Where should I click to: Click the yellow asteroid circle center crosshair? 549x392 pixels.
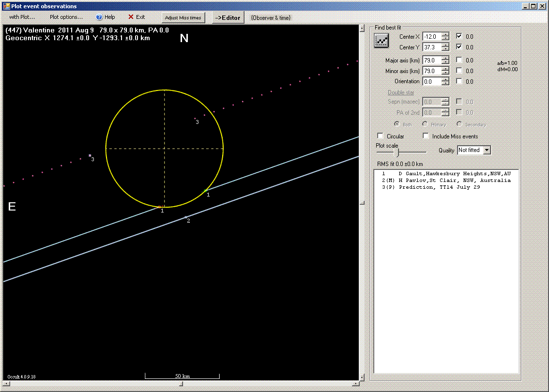[165, 149]
